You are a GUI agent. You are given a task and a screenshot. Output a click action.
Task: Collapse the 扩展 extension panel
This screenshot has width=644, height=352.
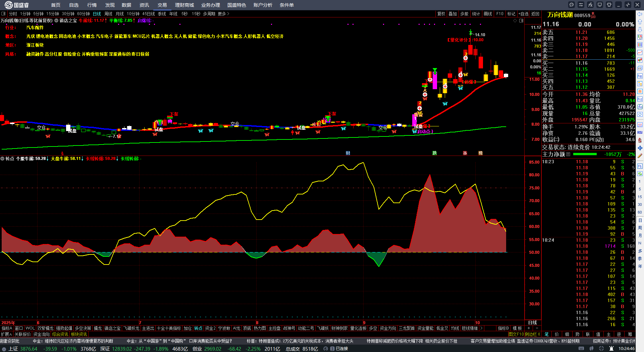point(6,334)
